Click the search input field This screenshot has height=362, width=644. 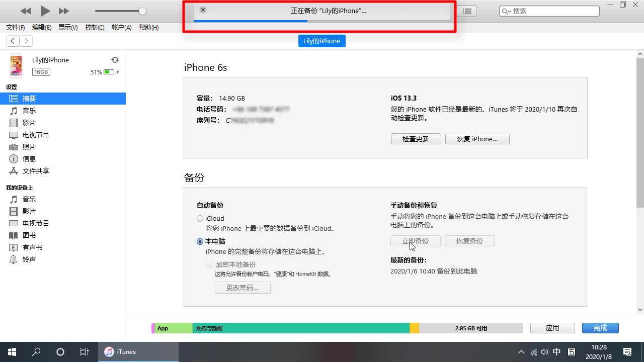click(549, 11)
